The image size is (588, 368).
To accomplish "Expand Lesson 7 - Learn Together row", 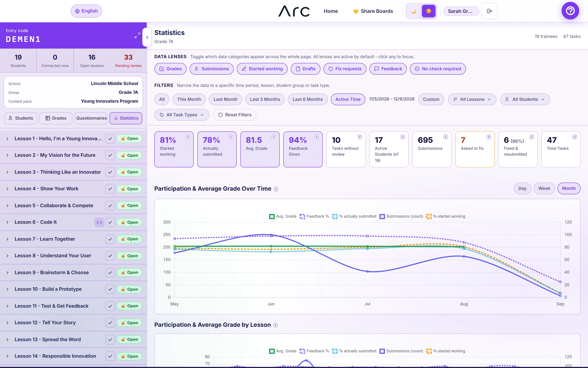I will 7,239.
